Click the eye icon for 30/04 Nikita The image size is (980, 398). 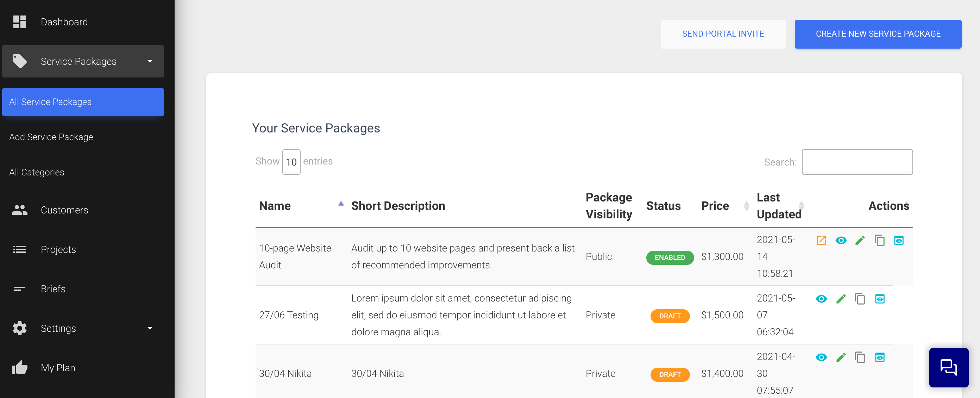click(821, 357)
